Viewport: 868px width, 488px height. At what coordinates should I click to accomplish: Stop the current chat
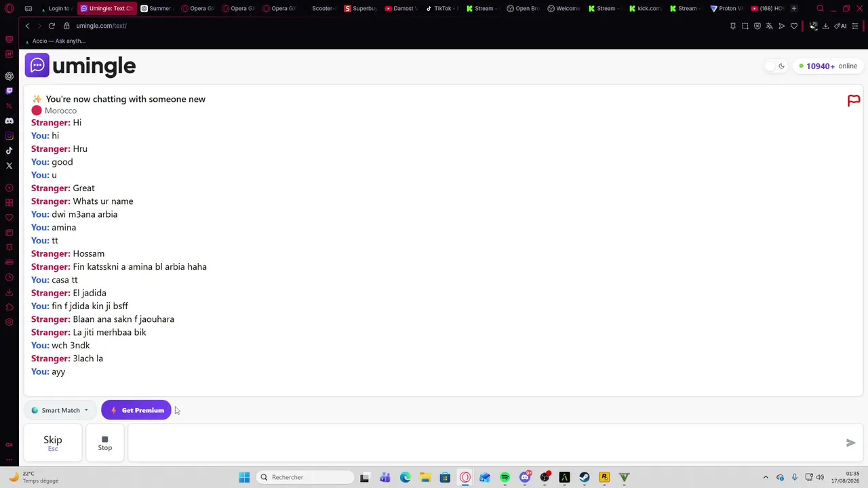[x=104, y=443]
